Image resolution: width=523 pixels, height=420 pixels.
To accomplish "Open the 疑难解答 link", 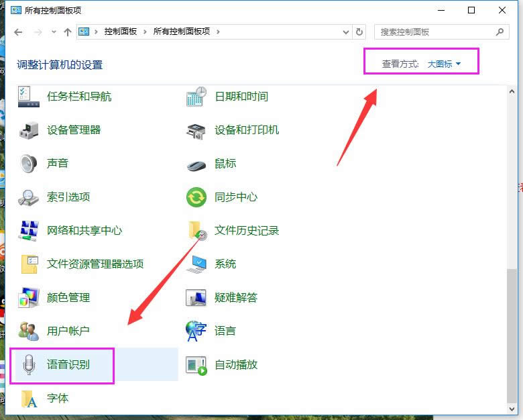I will click(x=236, y=297).
